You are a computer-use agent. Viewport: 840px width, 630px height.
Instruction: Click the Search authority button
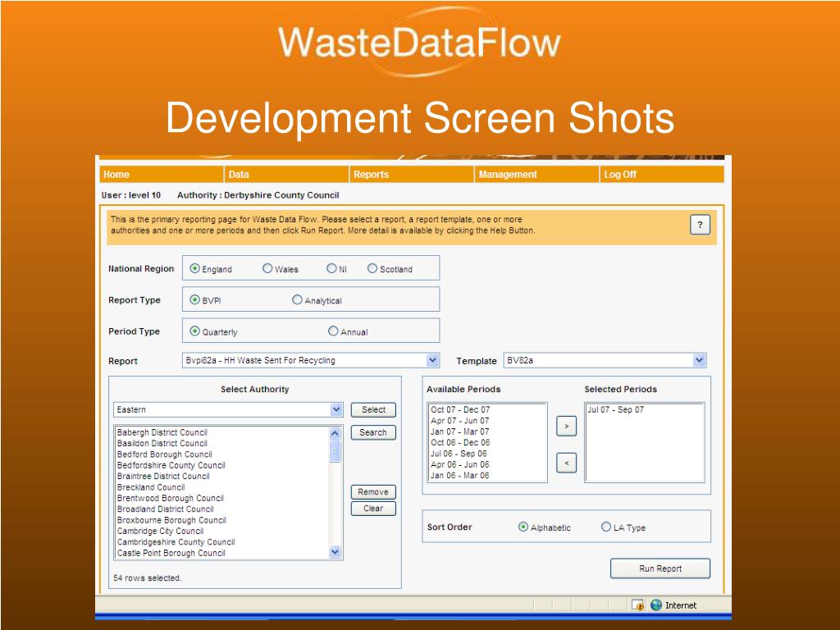point(373,432)
